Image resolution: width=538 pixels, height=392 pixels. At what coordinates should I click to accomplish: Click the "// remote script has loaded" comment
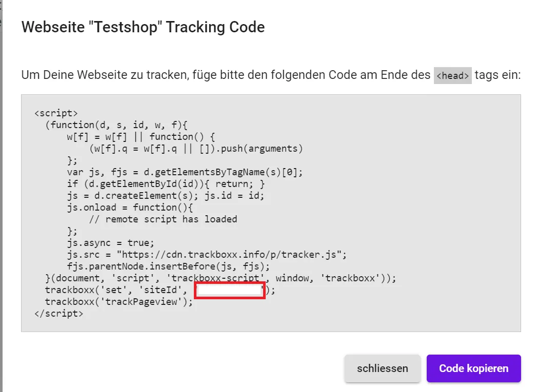(163, 219)
